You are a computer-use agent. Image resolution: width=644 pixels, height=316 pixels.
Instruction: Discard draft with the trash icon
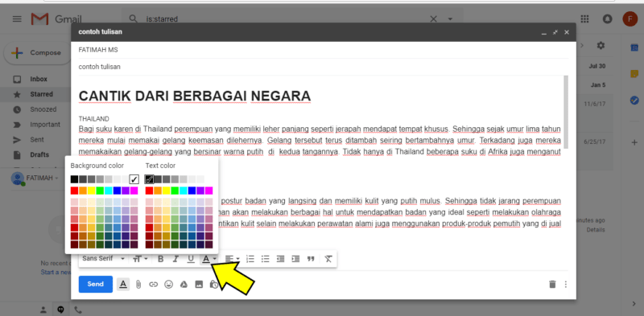pos(552,284)
